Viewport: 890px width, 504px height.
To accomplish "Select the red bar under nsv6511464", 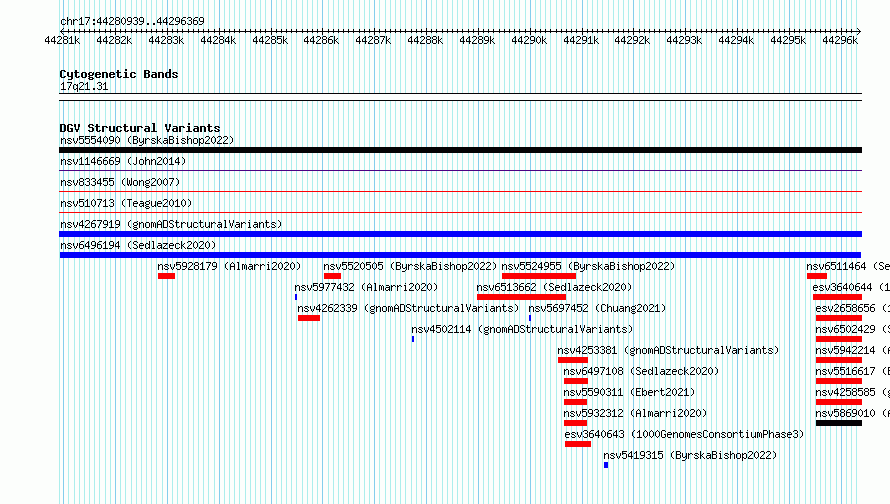I will click(817, 276).
